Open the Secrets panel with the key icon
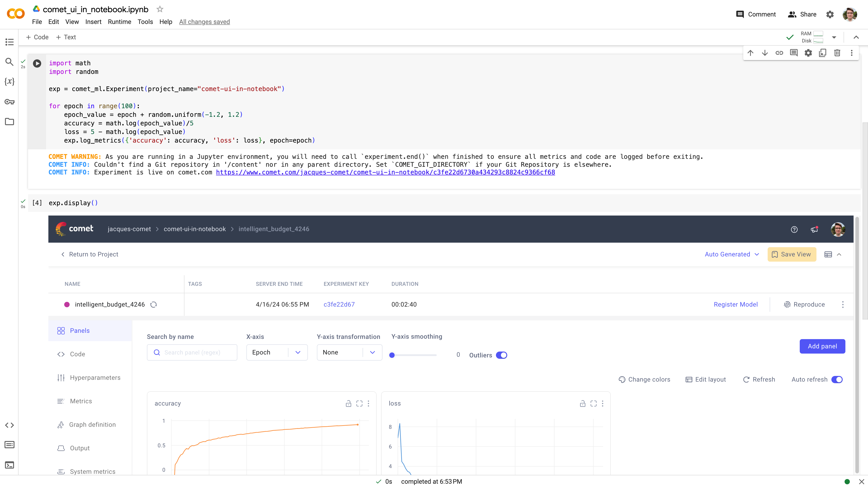868x488 pixels. 9,102
